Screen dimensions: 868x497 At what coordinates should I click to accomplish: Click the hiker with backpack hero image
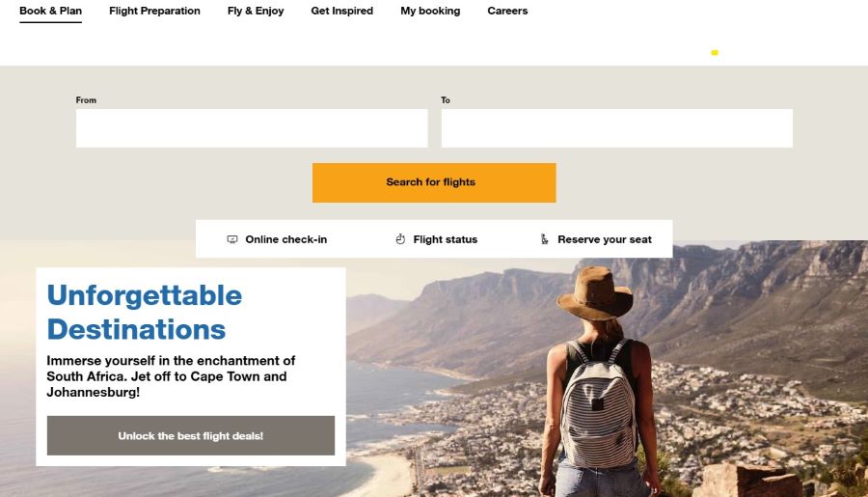[x=598, y=386]
